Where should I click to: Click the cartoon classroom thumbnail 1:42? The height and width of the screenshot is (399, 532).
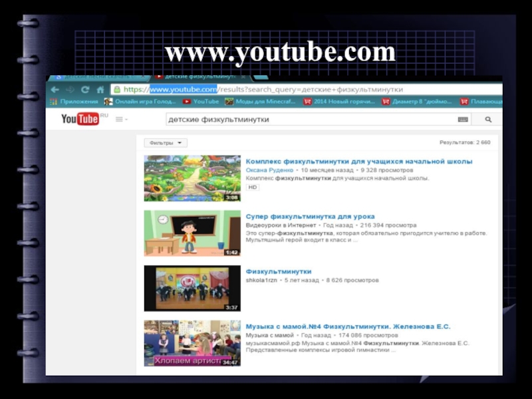192,233
